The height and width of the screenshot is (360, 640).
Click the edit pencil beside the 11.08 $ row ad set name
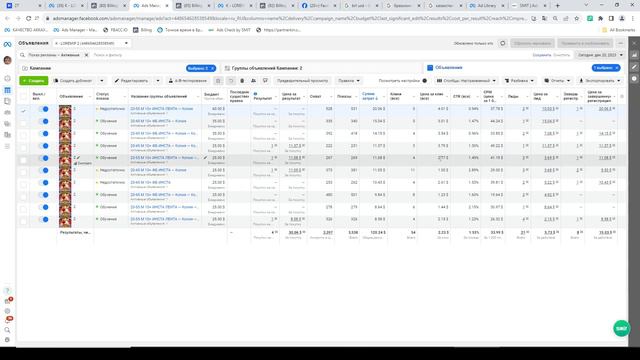(205, 158)
